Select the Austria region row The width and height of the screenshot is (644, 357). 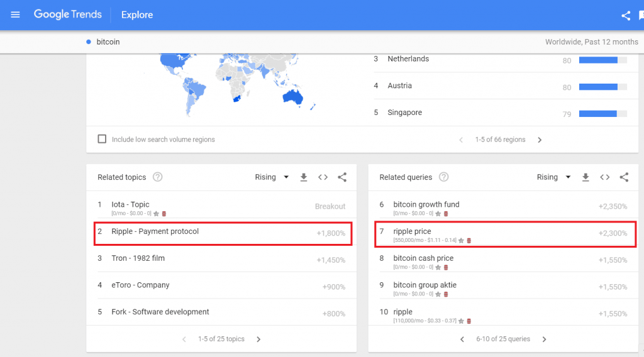(500, 85)
